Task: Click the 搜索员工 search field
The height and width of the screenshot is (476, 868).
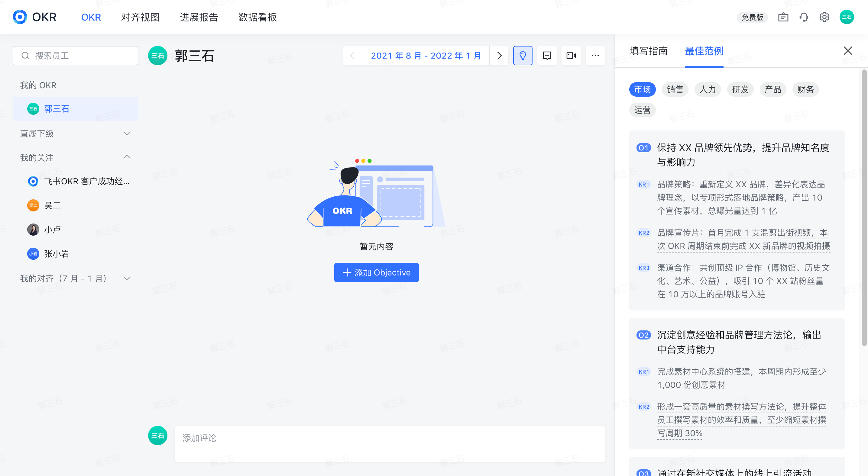Action: click(76, 56)
